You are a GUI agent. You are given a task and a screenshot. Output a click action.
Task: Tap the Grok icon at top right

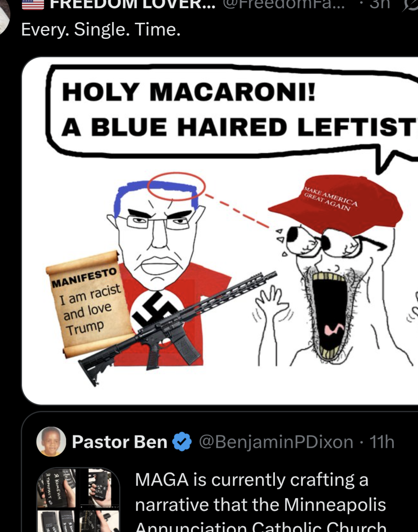[411, 4]
